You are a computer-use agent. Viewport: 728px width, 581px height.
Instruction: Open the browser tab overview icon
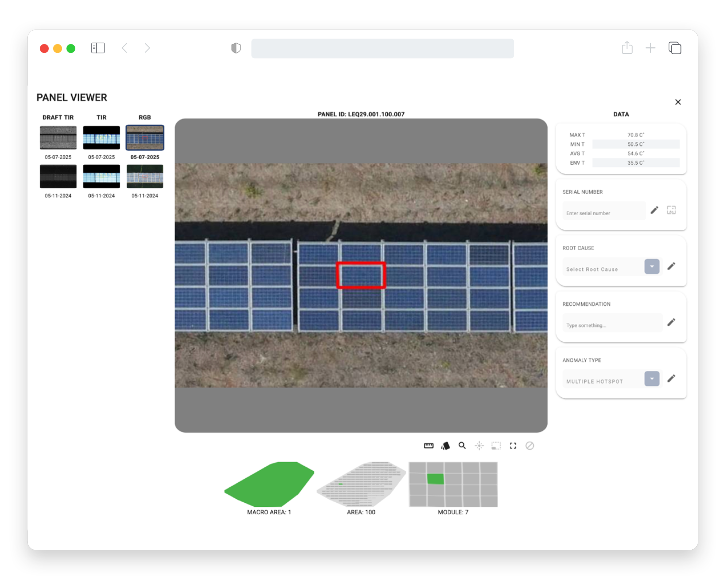click(x=674, y=48)
